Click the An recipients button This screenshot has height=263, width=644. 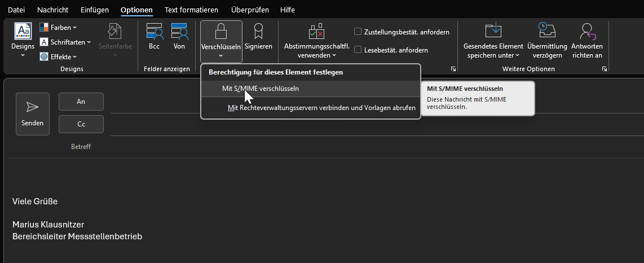tap(81, 102)
